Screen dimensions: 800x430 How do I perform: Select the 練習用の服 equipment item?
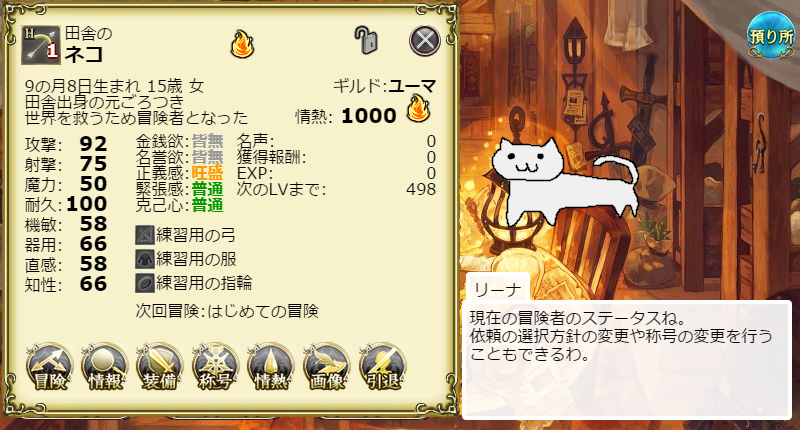186,259
